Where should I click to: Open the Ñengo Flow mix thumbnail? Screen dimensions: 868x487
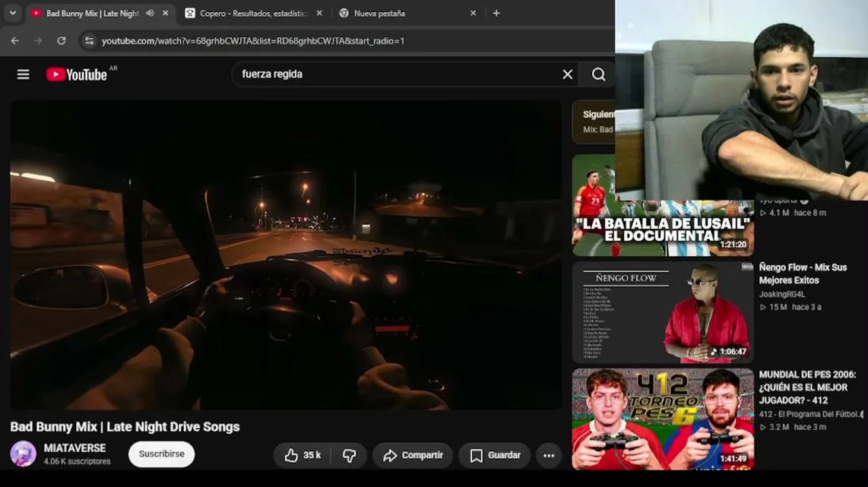(662, 312)
